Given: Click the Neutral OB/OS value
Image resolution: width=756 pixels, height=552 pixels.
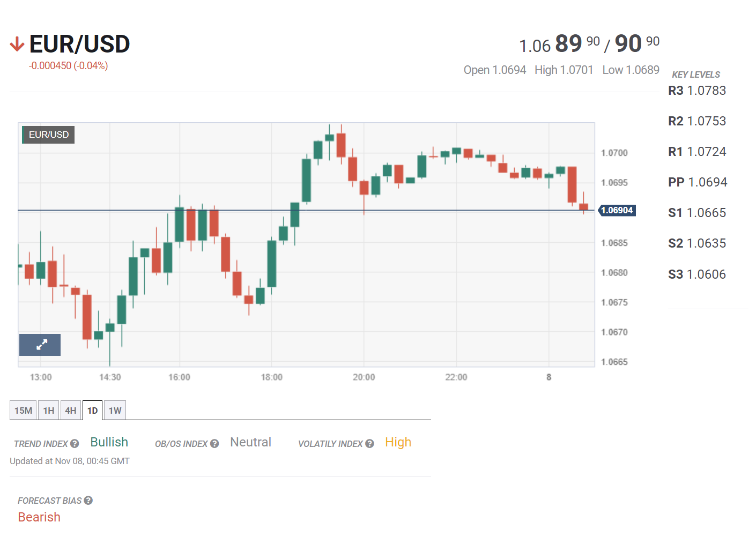Looking at the screenshot, I should (250, 442).
